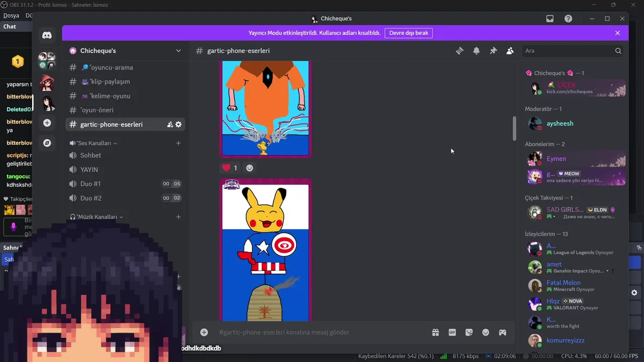Open aysheesh moderator profile
The height and width of the screenshot is (362, 644).
click(x=576, y=124)
